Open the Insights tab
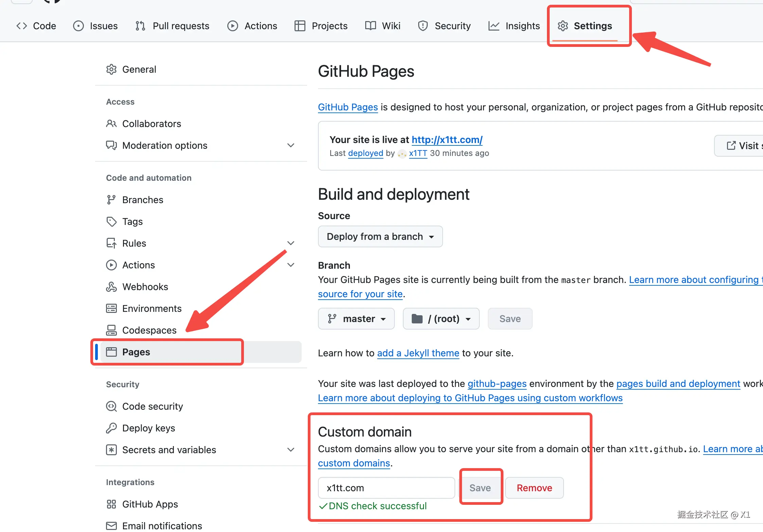This screenshot has height=532, width=763. tap(514, 26)
